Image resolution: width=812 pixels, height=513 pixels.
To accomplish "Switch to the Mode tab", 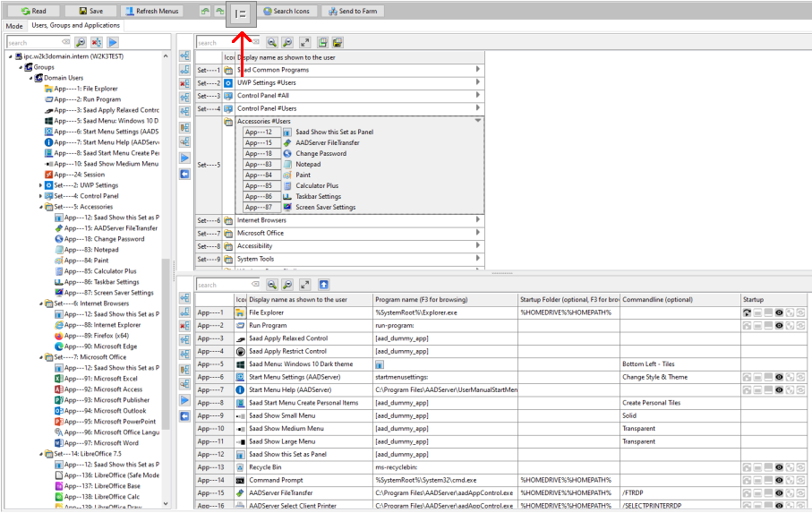I will (x=14, y=26).
